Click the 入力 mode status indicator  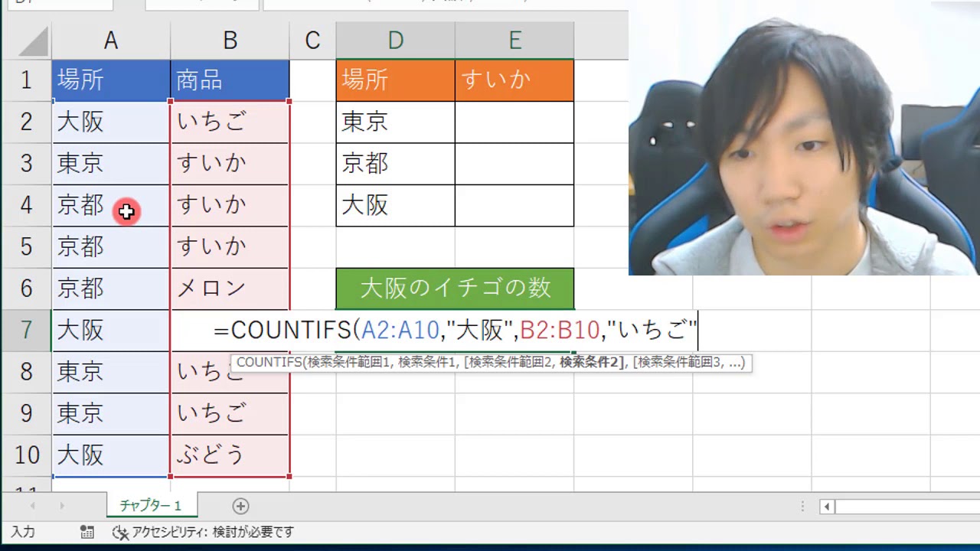pyautogui.click(x=23, y=532)
